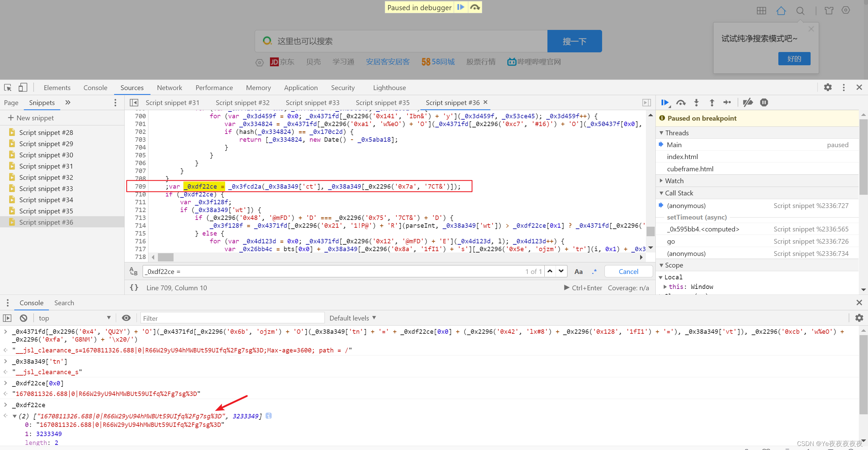The height and width of the screenshot is (450, 868).
Task: Toggle regex search .* option
Action: coord(596,271)
